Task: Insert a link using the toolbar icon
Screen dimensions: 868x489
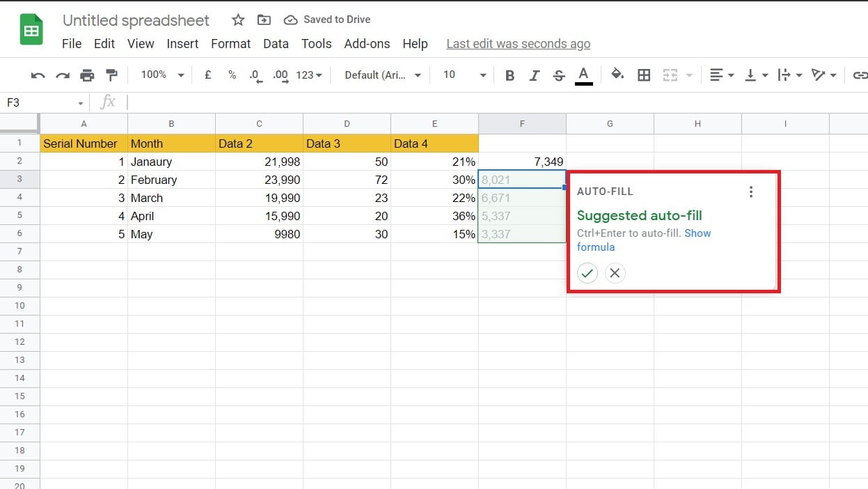Action: (860, 75)
